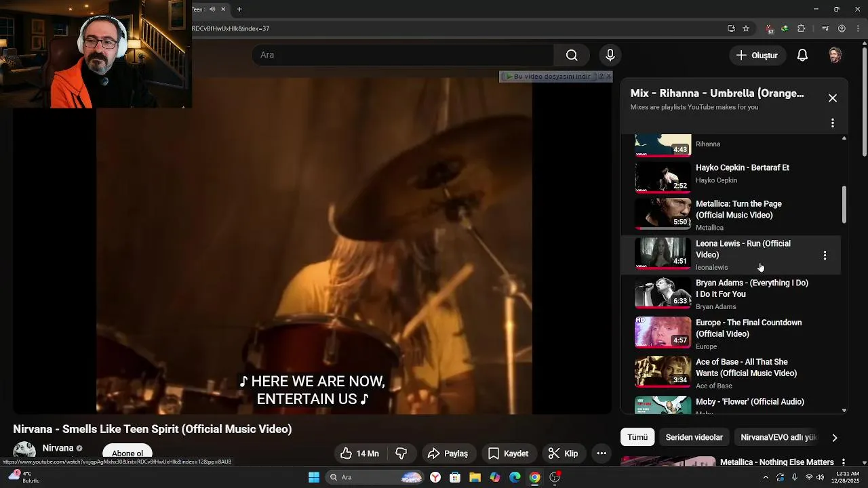Close the current Chrome tab

click(223, 9)
